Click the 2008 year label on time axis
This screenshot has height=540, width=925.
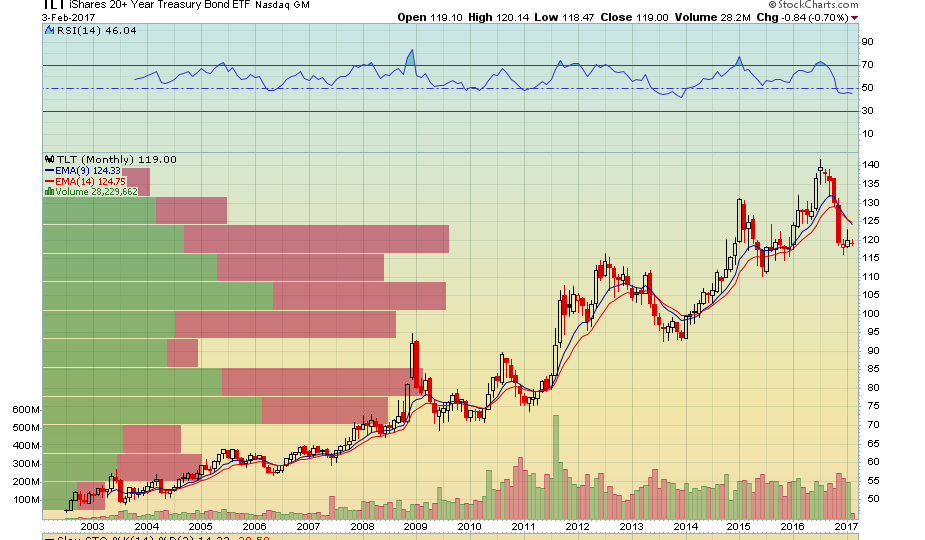pyautogui.click(x=362, y=527)
